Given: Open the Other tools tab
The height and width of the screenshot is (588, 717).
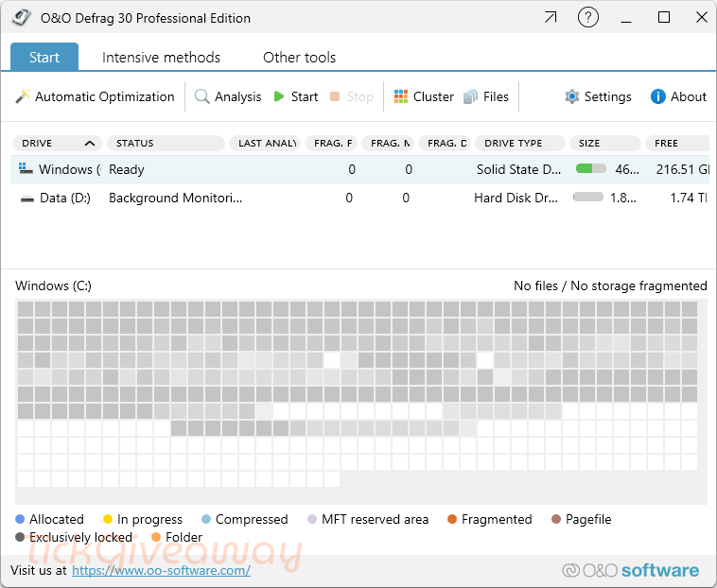Looking at the screenshot, I should [x=300, y=57].
